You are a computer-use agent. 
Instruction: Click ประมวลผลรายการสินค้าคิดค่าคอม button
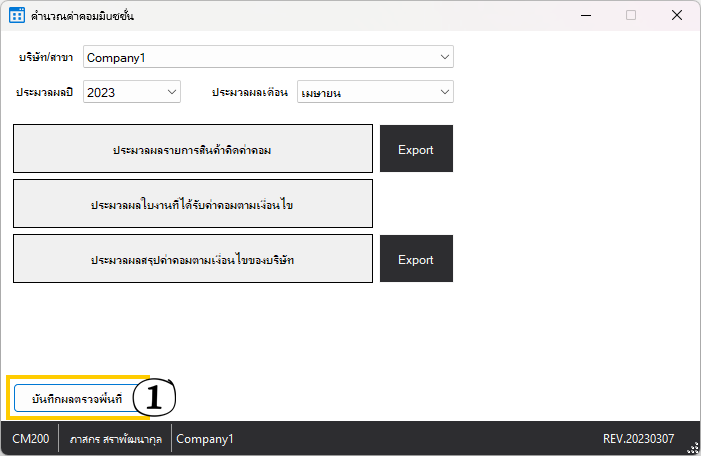pyautogui.click(x=193, y=150)
